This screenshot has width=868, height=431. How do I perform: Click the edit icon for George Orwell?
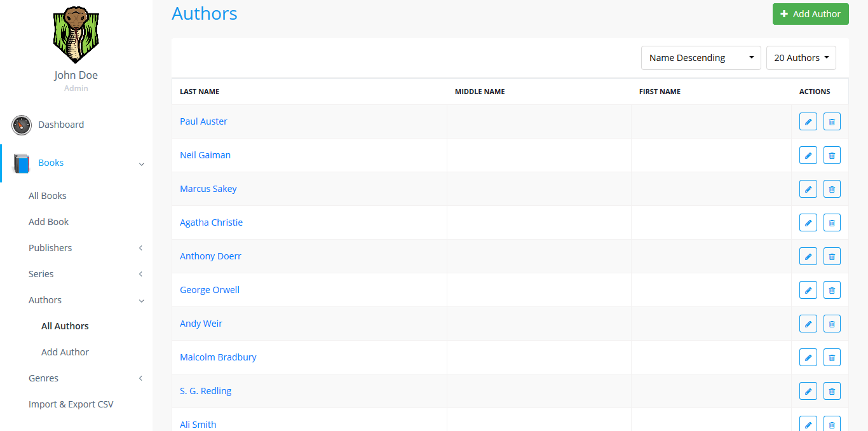pyautogui.click(x=808, y=290)
